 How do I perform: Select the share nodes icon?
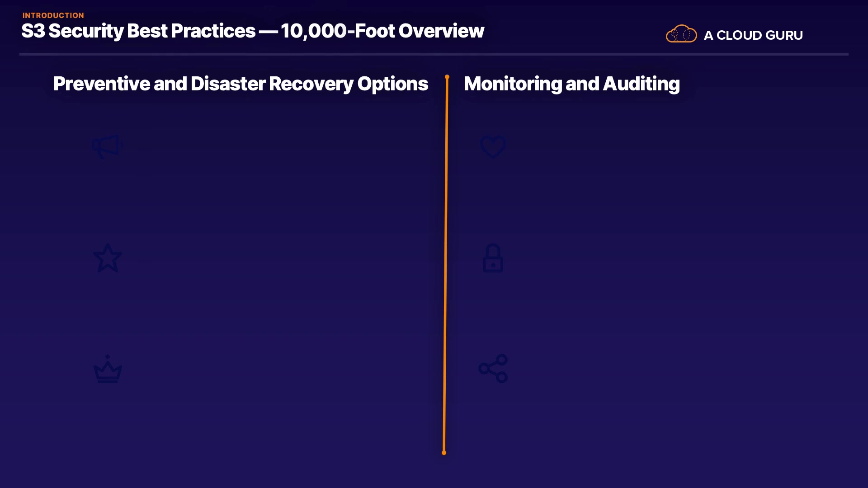click(493, 368)
